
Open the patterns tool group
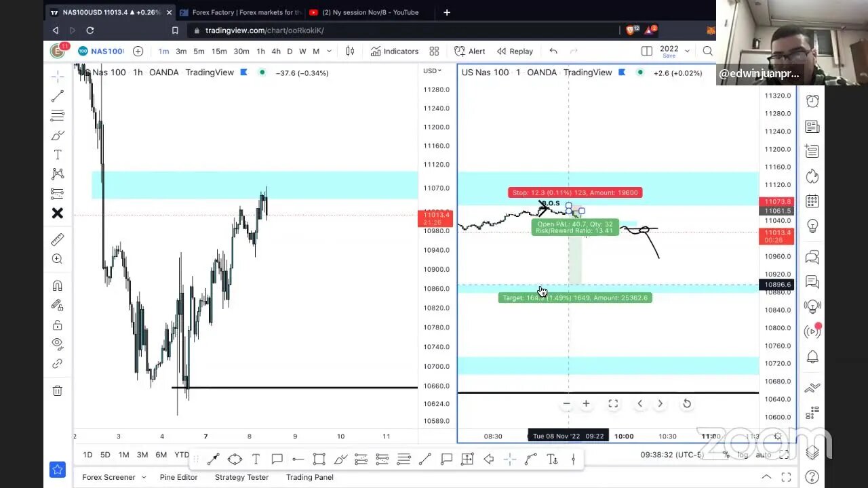pyautogui.click(x=58, y=174)
